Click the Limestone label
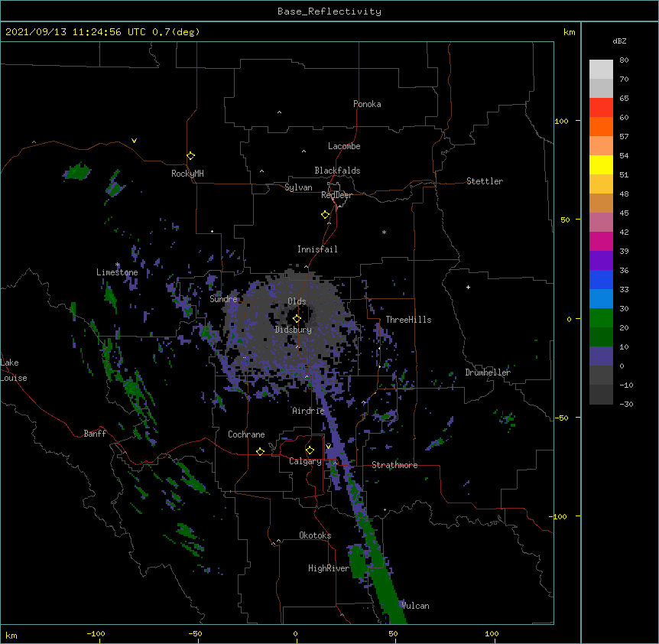This screenshot has width=659, height=644. click(117, 272)
